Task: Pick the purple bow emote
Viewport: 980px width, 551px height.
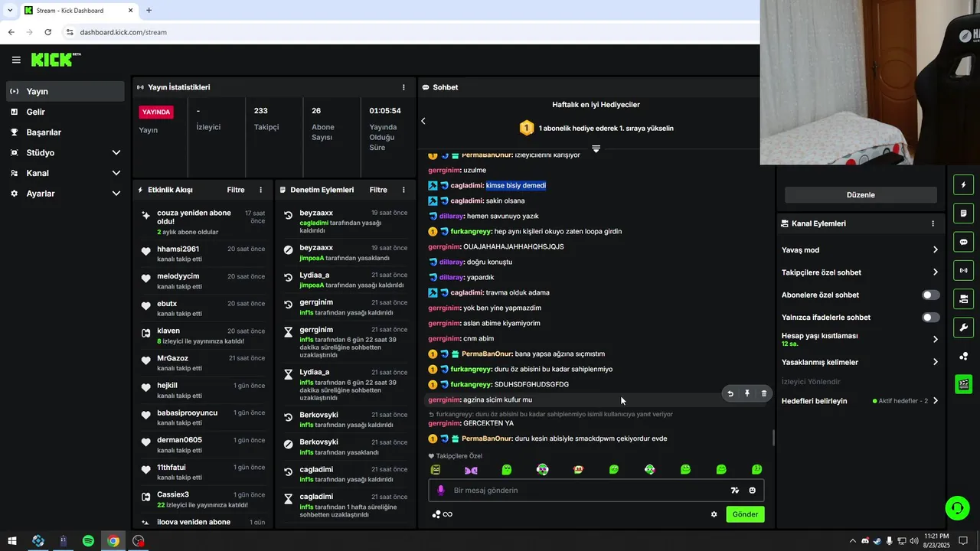Action: pyautogui.click(x=471, y=470)
